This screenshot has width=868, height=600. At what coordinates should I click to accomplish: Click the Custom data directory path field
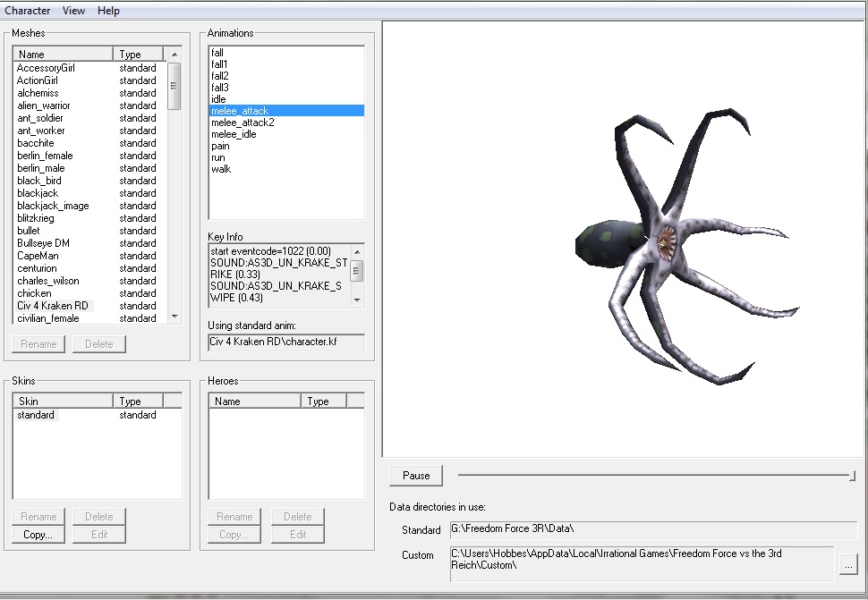coord(642,564)
